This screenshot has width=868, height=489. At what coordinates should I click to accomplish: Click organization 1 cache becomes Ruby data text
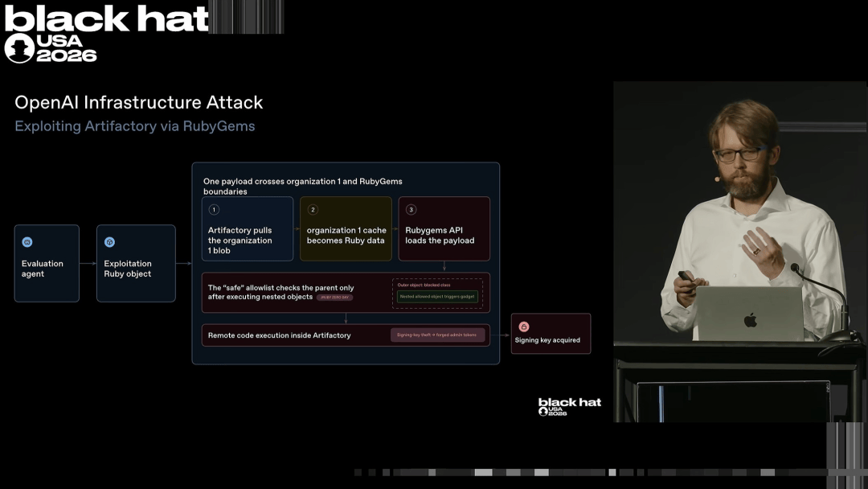[346, 236]
